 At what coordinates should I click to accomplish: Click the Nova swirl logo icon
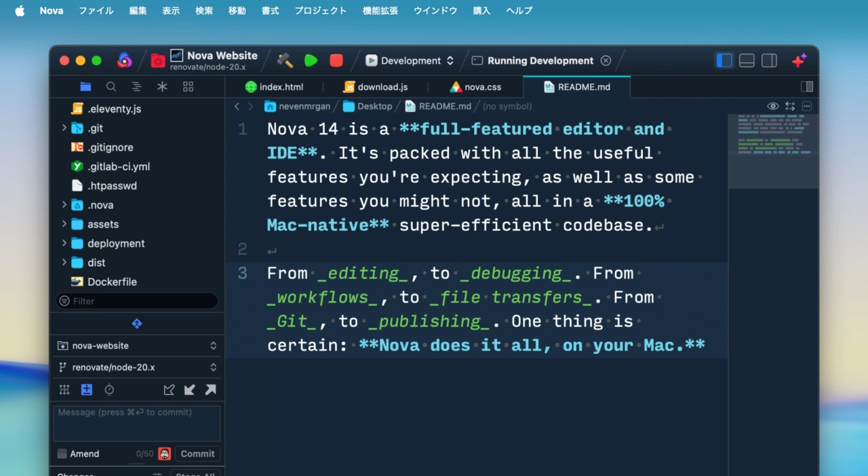(124, 60)
